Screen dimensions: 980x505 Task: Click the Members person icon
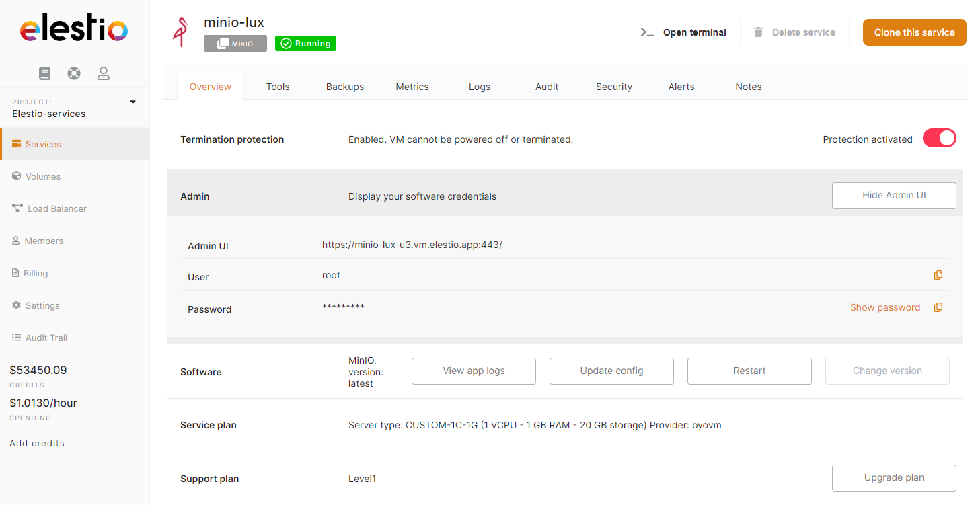[16, 241]
